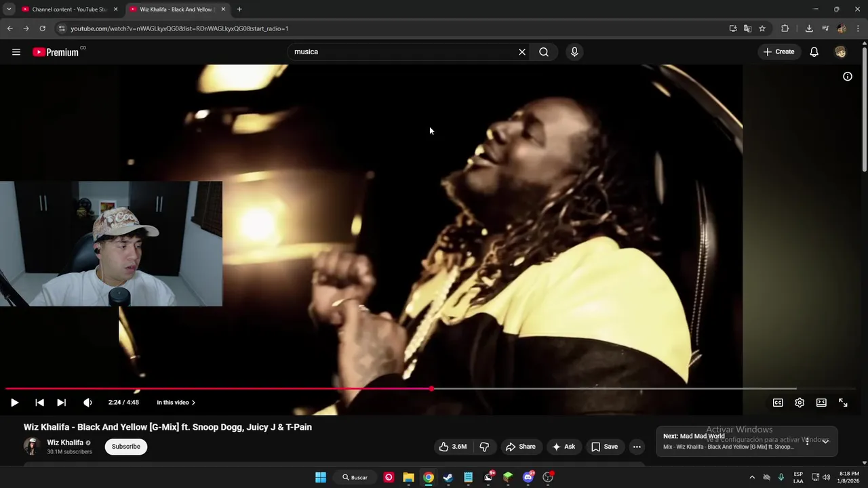
Task: Open a new browser tab
Action: 239,9
